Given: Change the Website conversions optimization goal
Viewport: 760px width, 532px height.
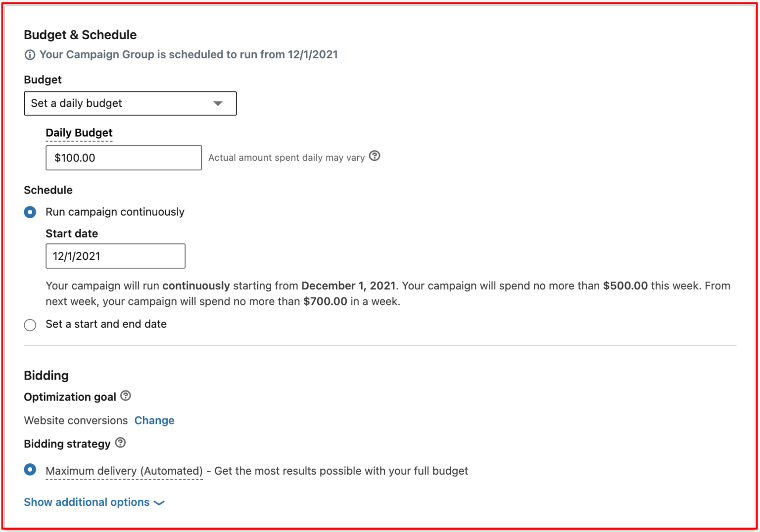Looking at the screenshot, I should coord(154,420).
